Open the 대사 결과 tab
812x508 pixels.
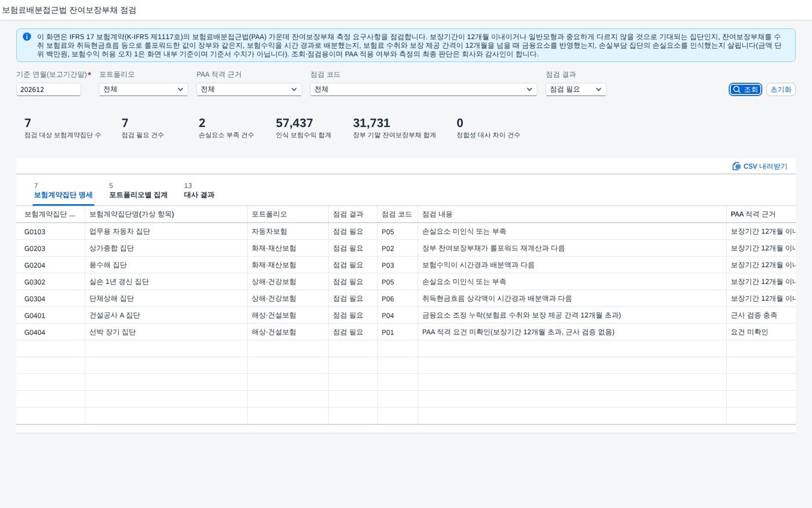pos(199,191)
